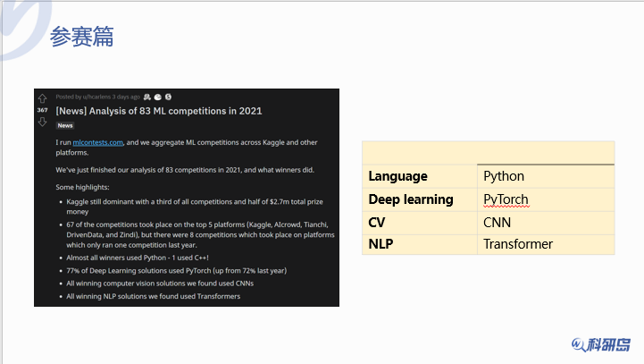Select the Python table cell
The image size is (644, 364).
point(546,176)
